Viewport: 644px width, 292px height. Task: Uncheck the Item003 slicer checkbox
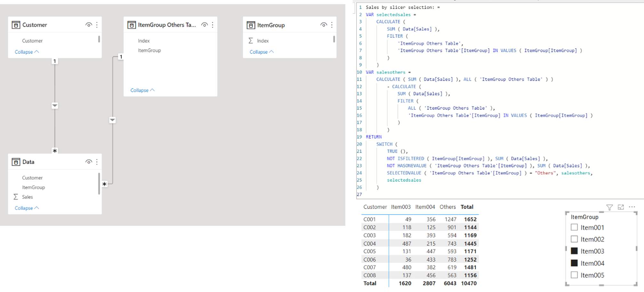pyautogui.click(x=574, y=251)
